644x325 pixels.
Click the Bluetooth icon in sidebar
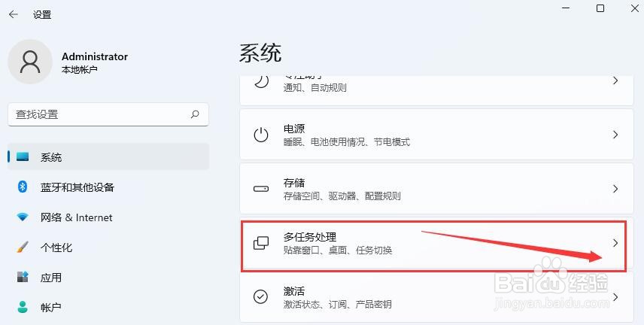click(x=23, y=187)
